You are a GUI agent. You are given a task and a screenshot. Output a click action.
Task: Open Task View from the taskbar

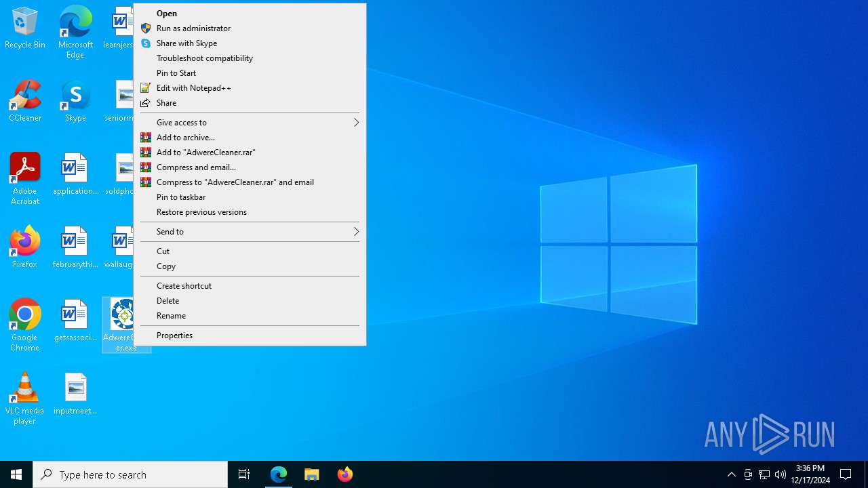[244, 474]
